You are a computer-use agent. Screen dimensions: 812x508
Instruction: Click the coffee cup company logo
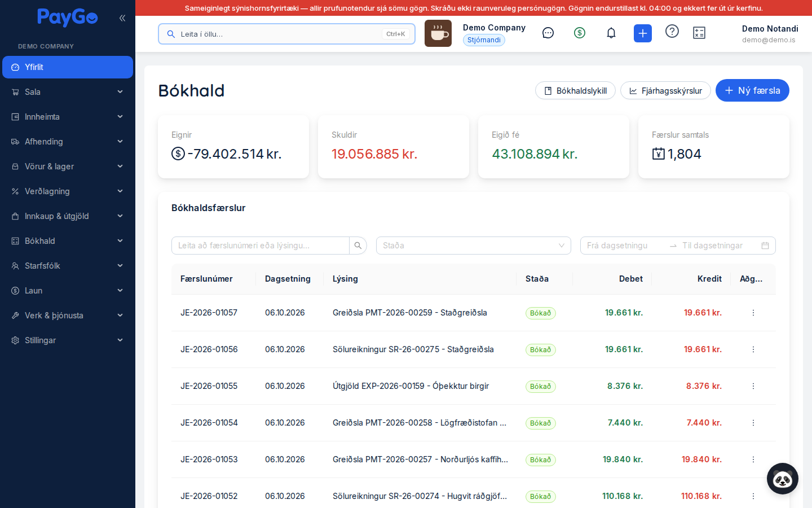tap(438, 33)
